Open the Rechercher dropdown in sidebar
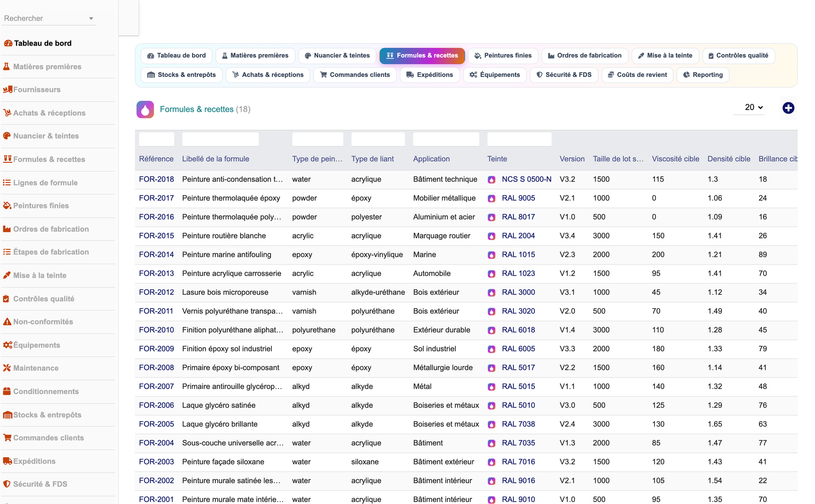 pyautogui.click(x=49, y=18)
